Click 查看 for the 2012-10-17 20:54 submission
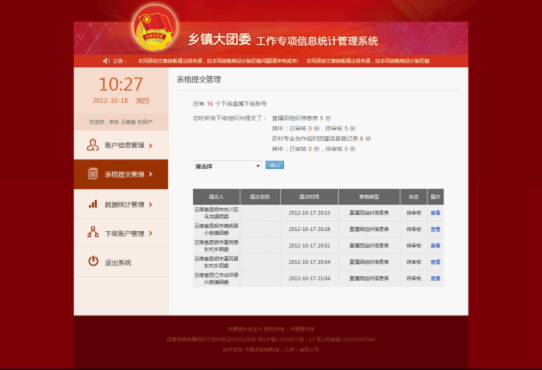The image size is (542, 370). (435, 262)
